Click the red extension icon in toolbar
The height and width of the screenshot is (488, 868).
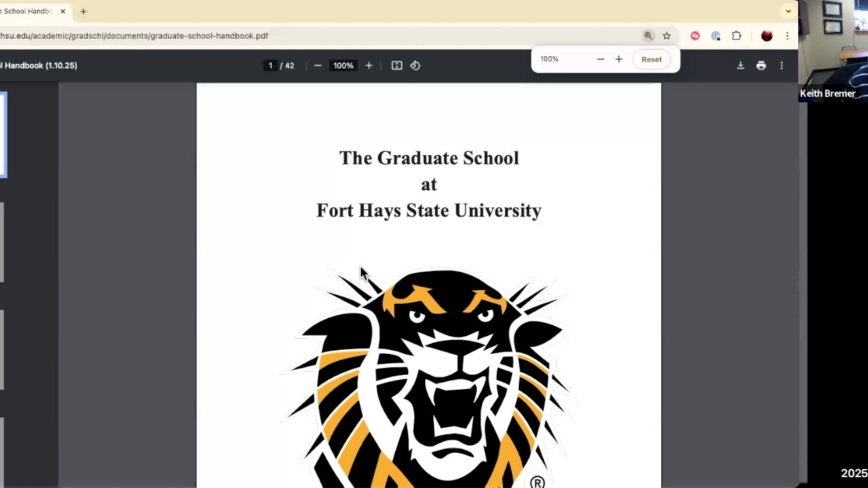695,36
